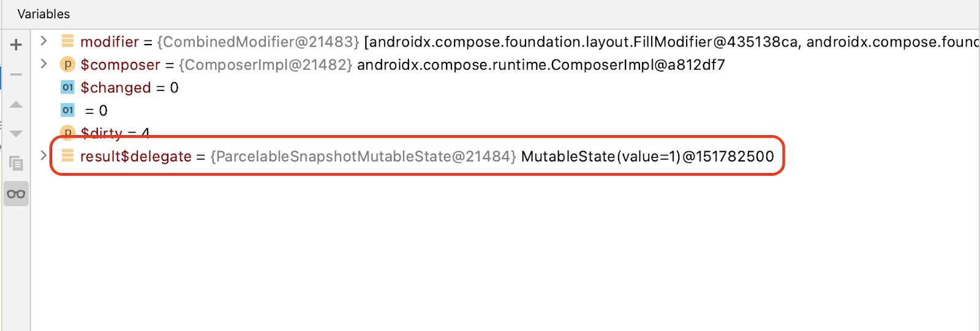
Task: Click the modifier variable's field icon
Action: coord(67,42)
